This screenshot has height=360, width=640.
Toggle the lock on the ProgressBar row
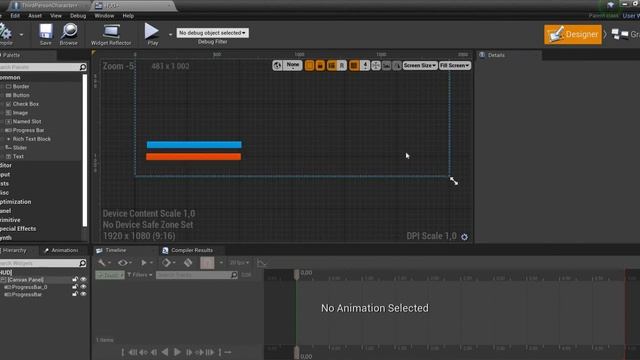pyautogui.click(x=75, y=294)
